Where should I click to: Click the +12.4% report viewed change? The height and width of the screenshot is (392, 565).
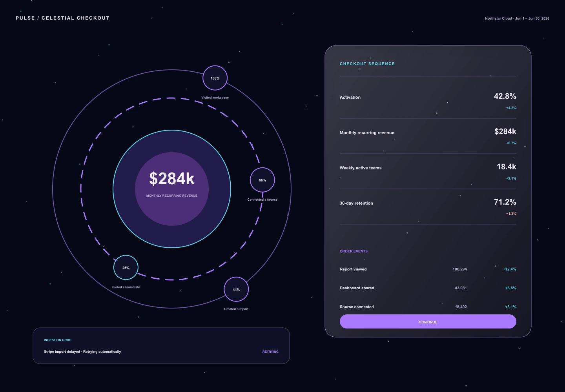pos(510,269)
